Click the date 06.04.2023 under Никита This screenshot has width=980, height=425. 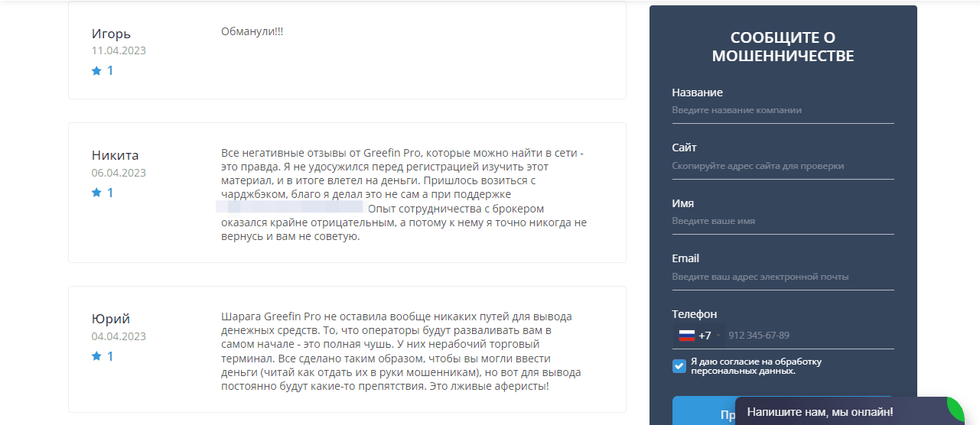pos(119,173)
